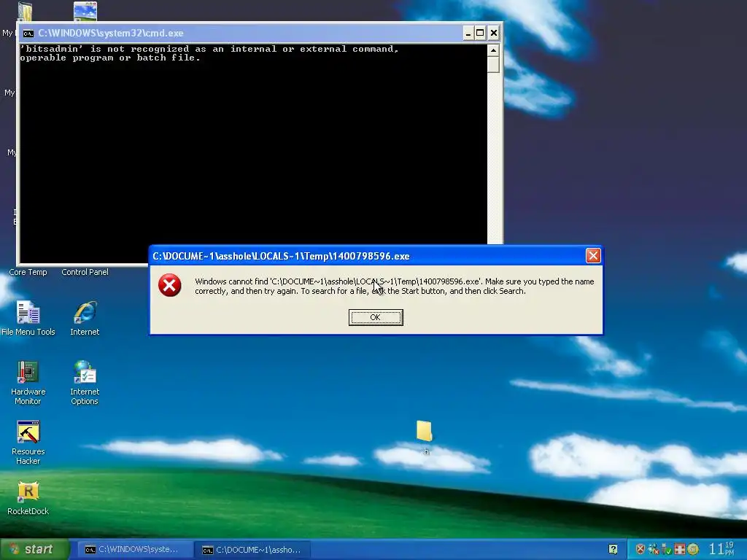Click the red square tray icon
747x560 pixels.
click(x=680, y=550)
